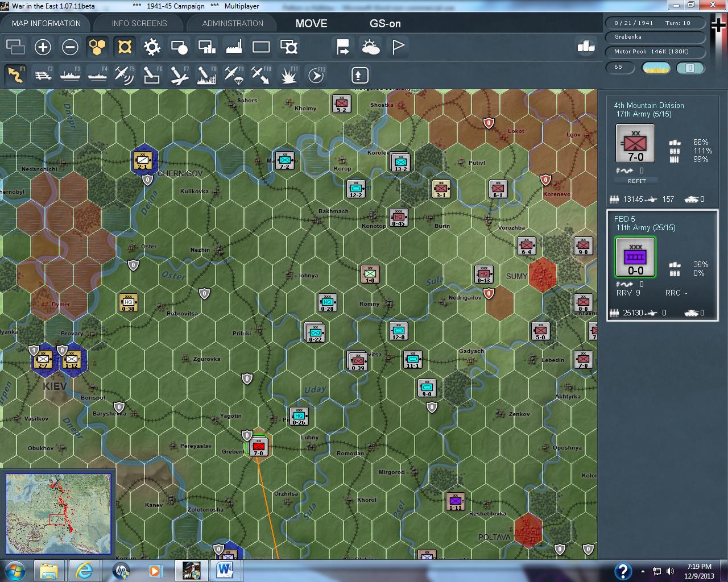Select the purple 1-11 unit near Reshetilovka
Image resolution: width=728 pixels, height=582 pixels.
point(456,501)
